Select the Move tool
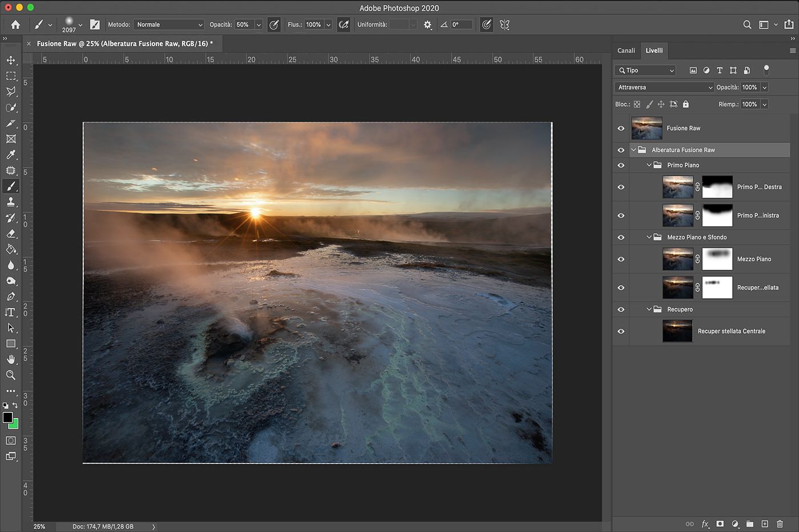 [11, 60]
